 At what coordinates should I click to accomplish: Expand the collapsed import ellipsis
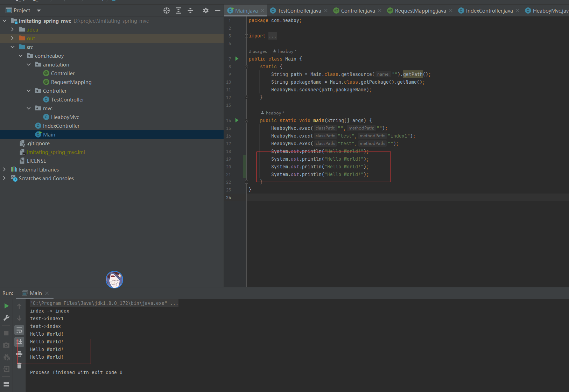click(x=273, y=36)
